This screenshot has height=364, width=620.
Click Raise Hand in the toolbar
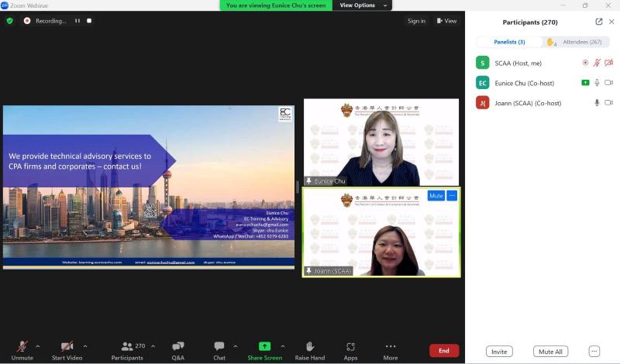(x=309, y=351)
